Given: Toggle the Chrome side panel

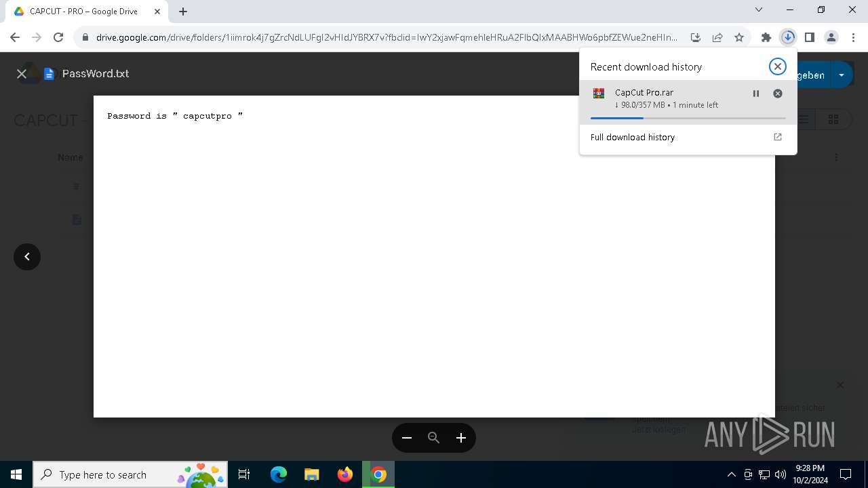Looking at the screenshot, I should coord(809,37).
